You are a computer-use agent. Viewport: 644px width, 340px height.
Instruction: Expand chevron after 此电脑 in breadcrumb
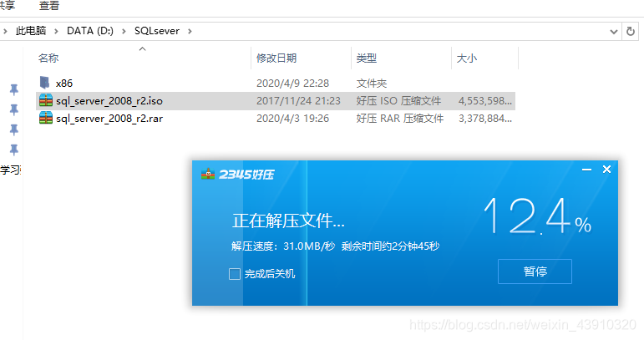(56, 31)
